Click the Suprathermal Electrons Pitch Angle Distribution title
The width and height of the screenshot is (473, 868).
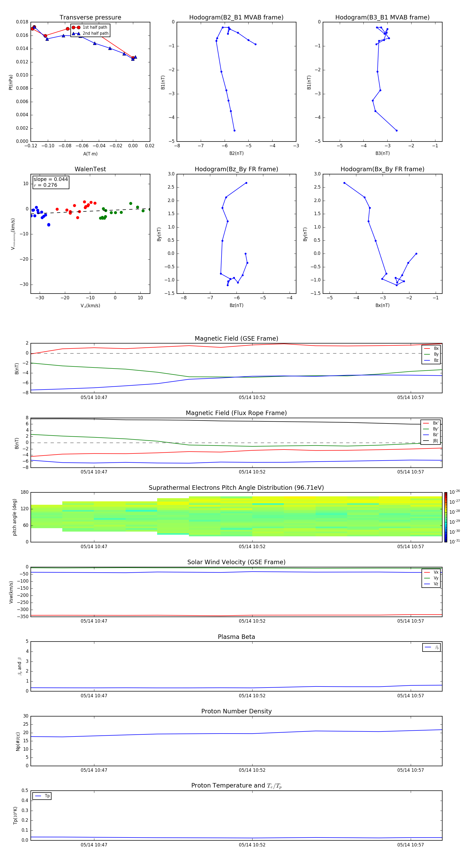tap(236, 488)
